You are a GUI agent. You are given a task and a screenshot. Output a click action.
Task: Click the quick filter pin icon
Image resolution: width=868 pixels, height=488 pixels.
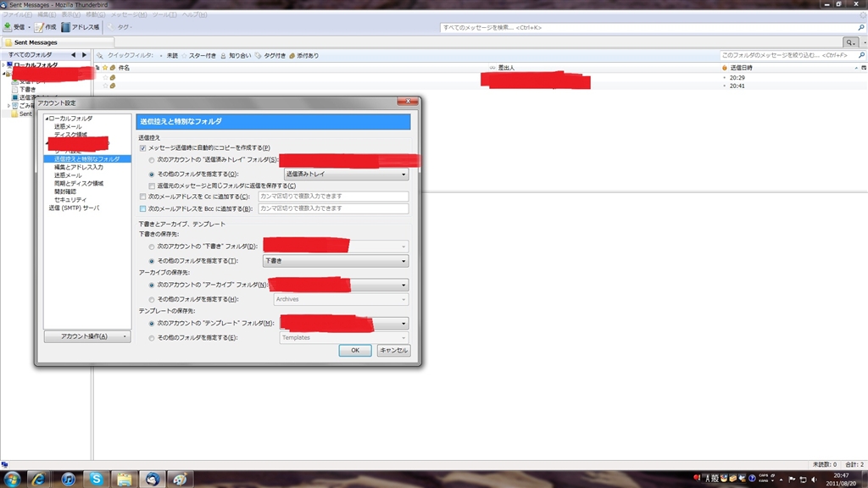100,56
